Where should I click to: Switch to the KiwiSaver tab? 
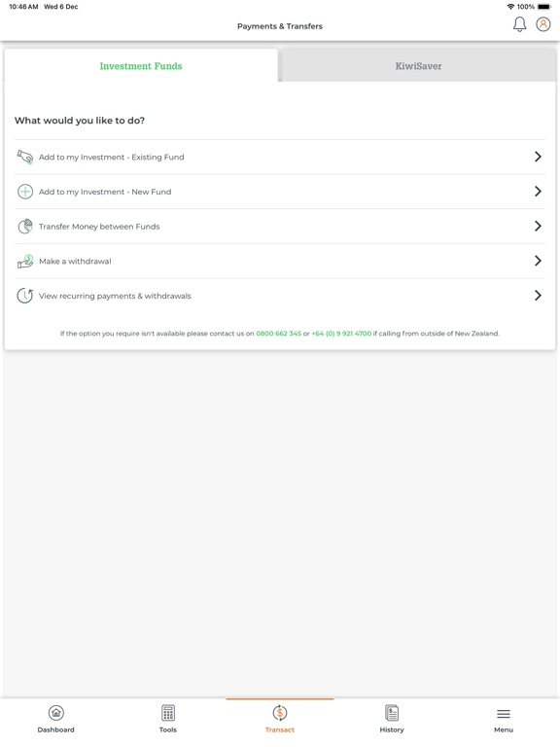[419, 66]
